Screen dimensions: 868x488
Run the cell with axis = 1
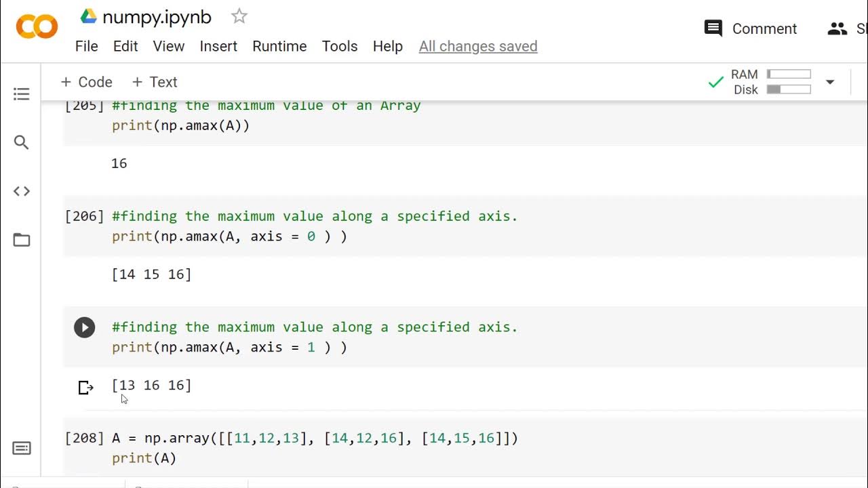pyautogui.click(x=85, y=328)
